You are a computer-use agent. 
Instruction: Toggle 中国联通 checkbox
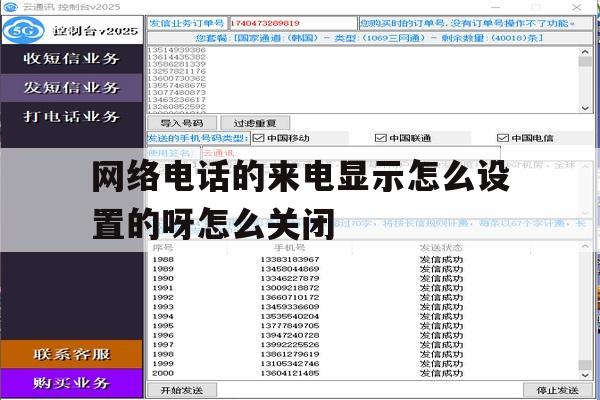coord(380,138)
